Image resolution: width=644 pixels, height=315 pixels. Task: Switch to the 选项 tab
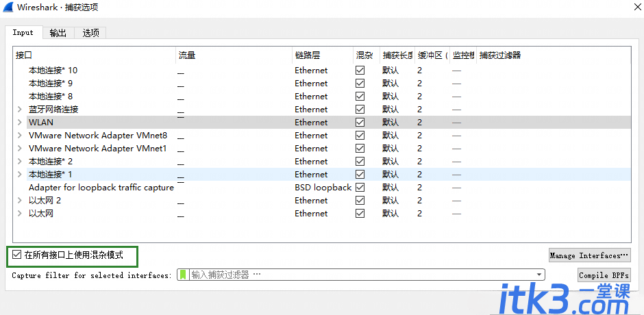point(90,34)
